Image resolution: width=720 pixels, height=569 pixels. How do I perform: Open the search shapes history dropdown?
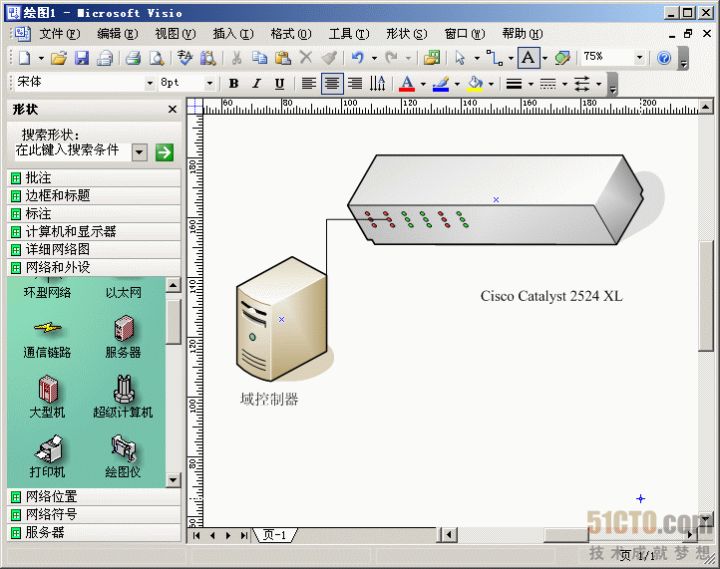pyautogui.click(x=140, y=152)
